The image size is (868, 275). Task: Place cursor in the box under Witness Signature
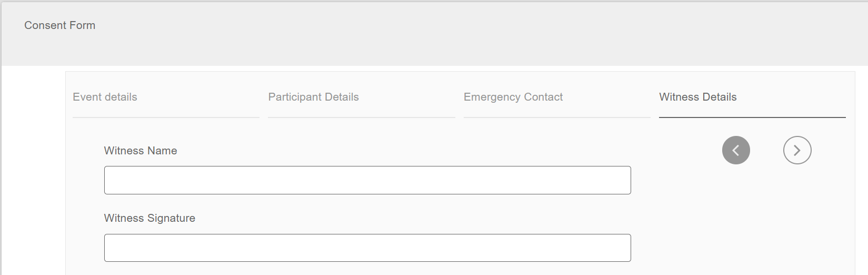pyautogui.click(x=367, y=248)
